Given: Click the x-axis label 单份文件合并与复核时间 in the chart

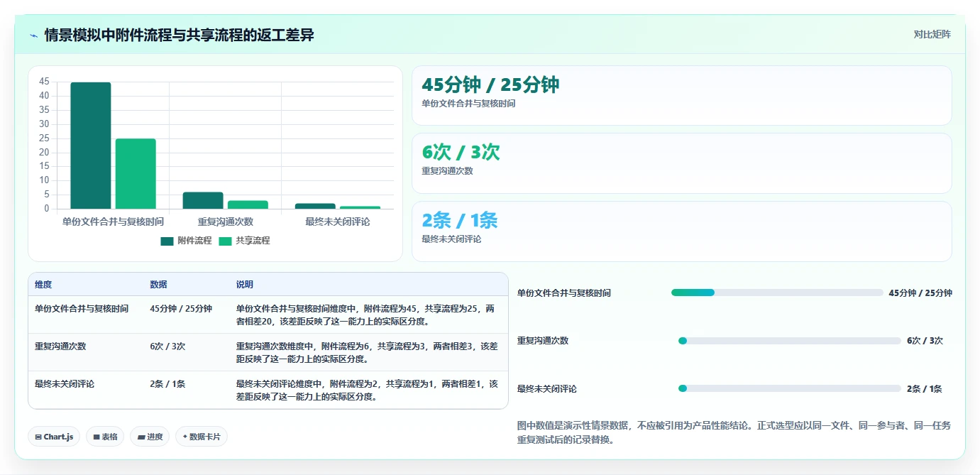Looking at the screenshot, I should click(x=113, y=222).
